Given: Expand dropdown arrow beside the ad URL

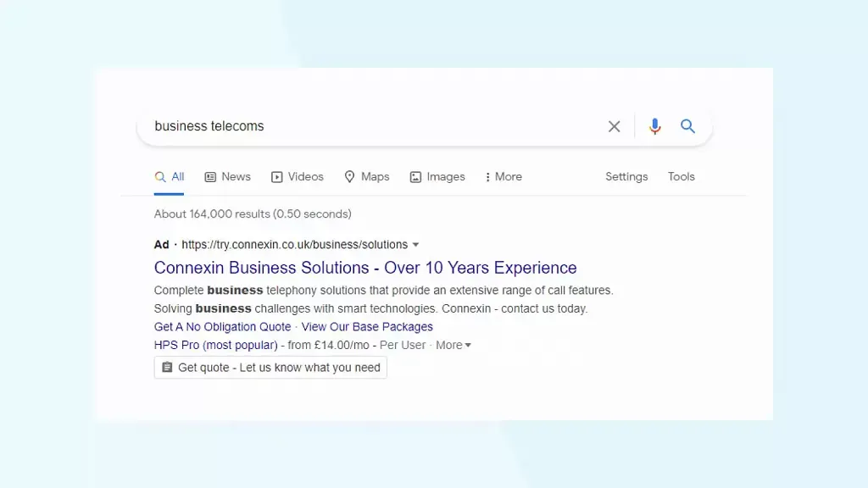Looking at the screenshot, I should (x=415, y=245).
